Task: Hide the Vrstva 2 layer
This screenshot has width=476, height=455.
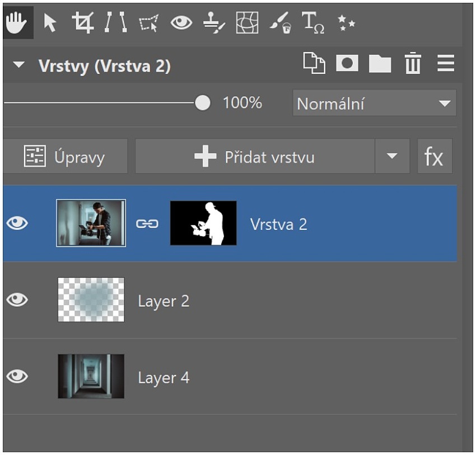Action: point(17,223)
